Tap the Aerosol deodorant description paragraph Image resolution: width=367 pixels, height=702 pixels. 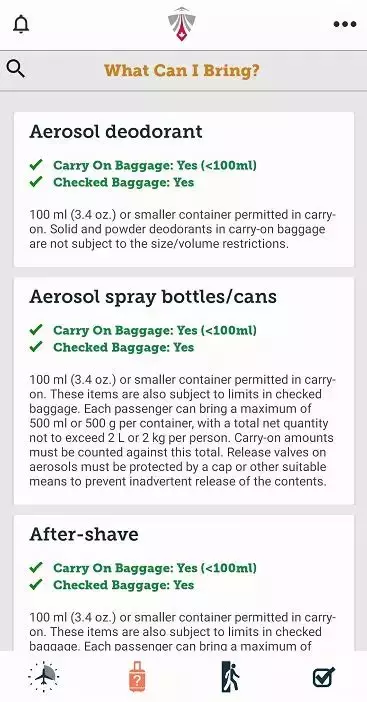(183, 229)
